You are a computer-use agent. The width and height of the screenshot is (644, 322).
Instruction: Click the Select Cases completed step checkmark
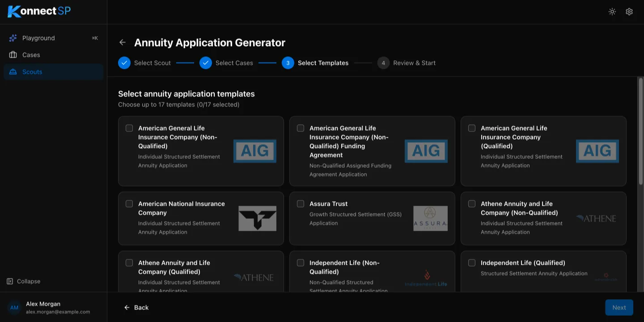click(206, 63)
